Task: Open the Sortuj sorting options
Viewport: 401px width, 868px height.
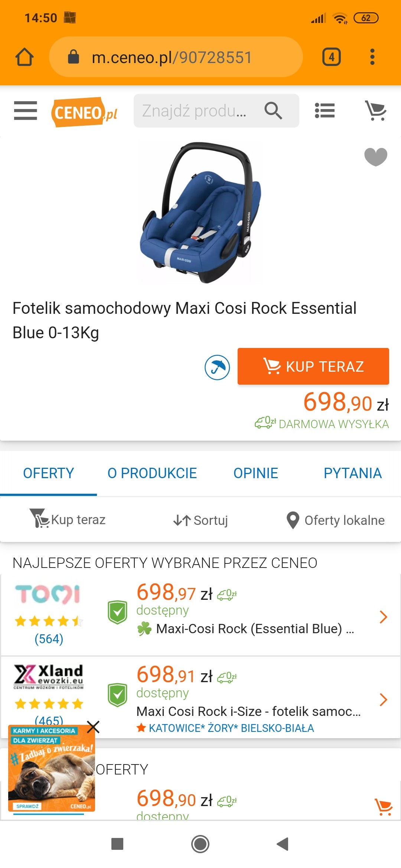Action: 200,520
